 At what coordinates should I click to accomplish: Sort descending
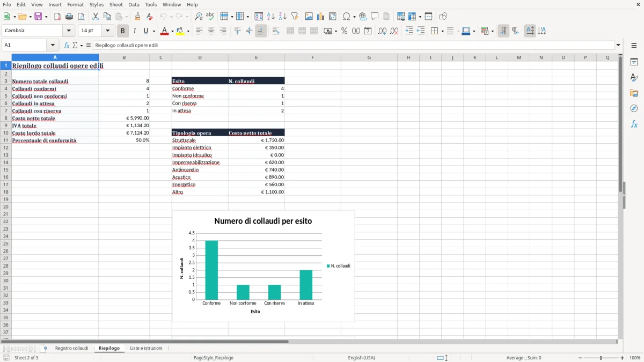pyautogui.click(x=283, y=17)
